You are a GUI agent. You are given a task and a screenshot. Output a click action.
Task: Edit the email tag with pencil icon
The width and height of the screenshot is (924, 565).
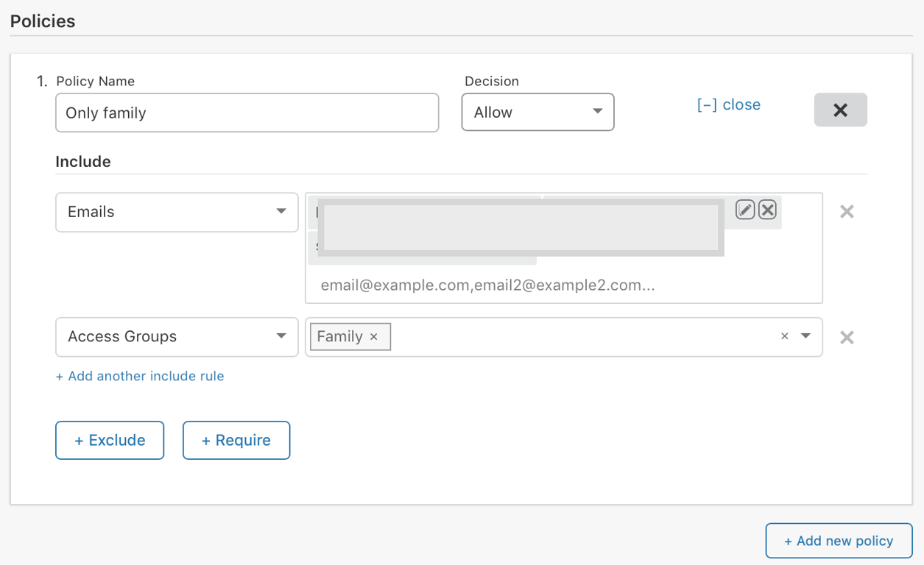pos(745,210)
